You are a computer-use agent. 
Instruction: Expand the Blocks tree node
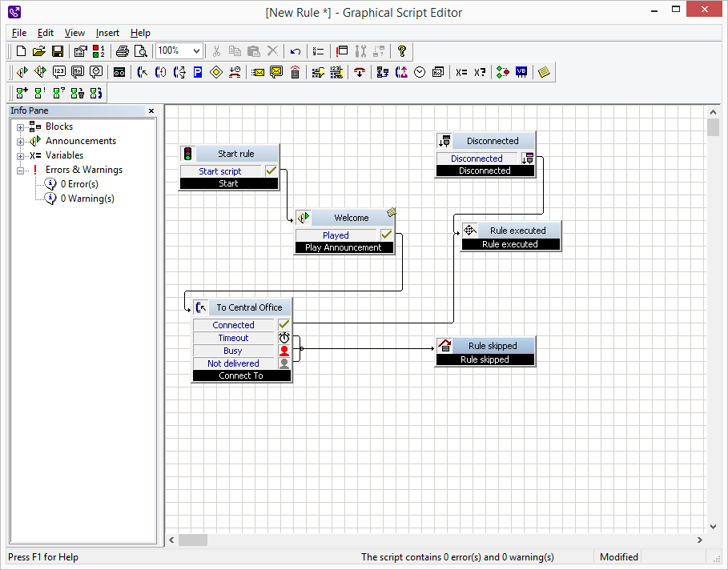coord(21,126)
